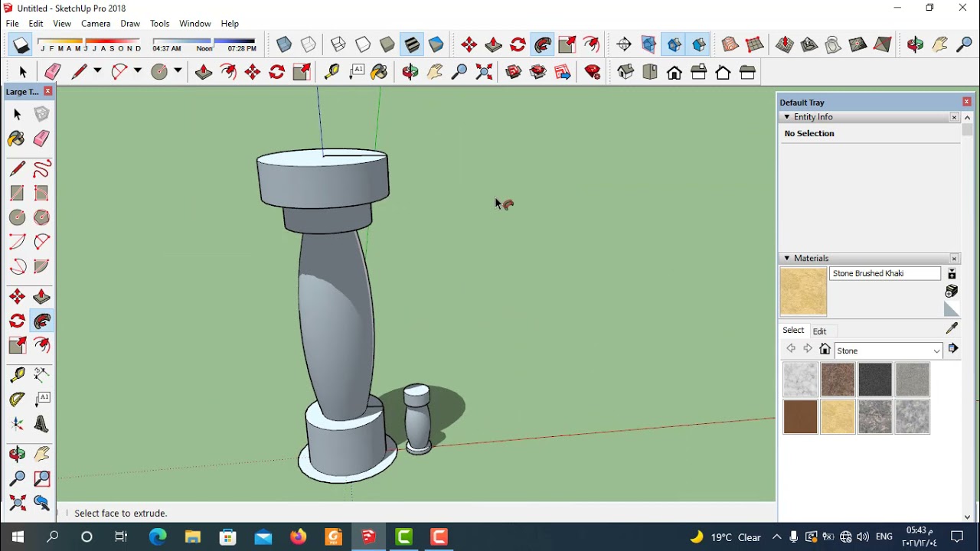Select the Dimension tool
Screen dimensions: 980x551
coord(41,374)
